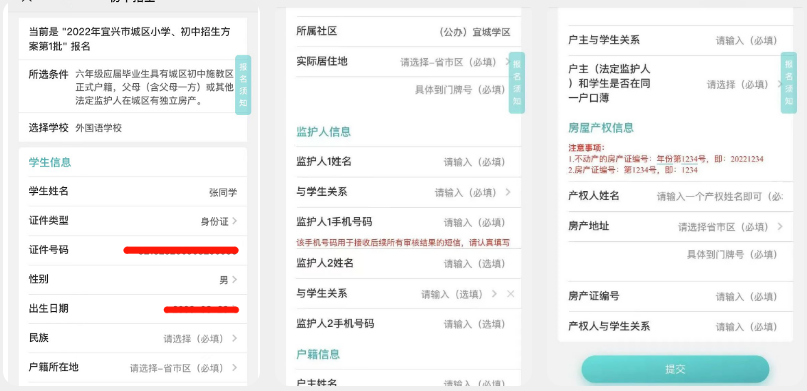
Task: Expand the 性别 selector showing 男
Action: pos(235,280)
